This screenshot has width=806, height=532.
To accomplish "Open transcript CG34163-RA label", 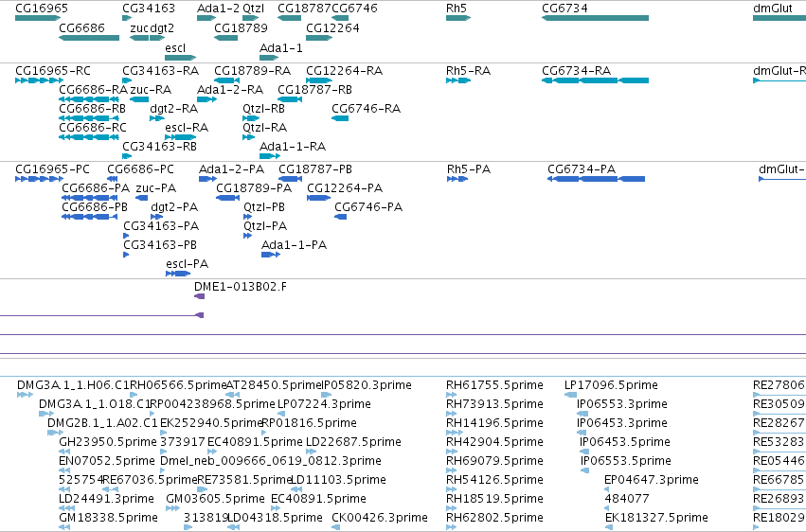I will pyautogui.click(x=160, y=70).
